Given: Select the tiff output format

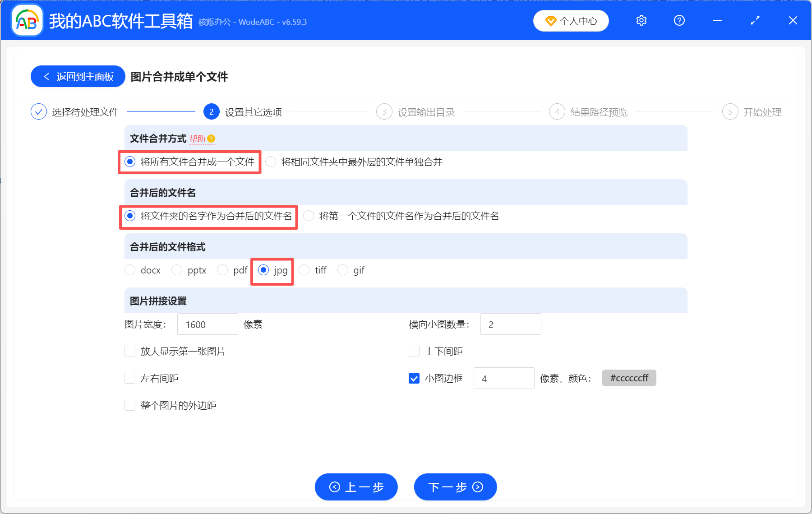Looking at the screenshot, I should click(x=304, y=270).
